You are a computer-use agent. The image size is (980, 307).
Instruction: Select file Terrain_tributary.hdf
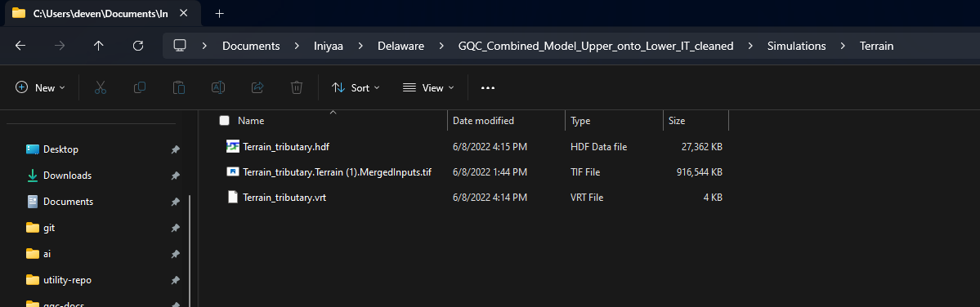pos(286,147)
